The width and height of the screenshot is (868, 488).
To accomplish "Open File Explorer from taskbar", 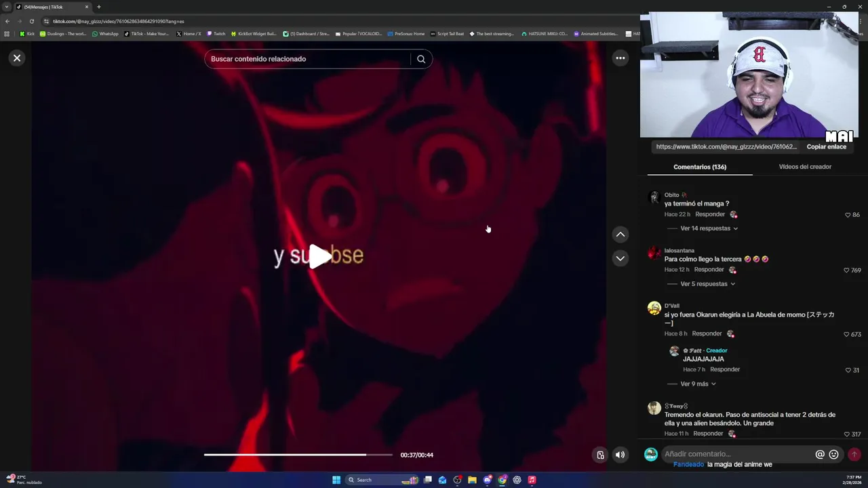I will tap(473, 480).
